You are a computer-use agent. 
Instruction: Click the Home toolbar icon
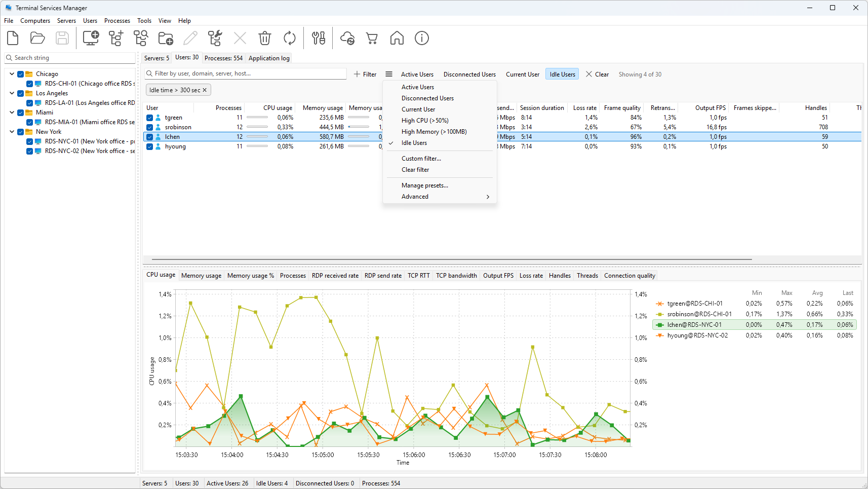[x=397, y=38]
